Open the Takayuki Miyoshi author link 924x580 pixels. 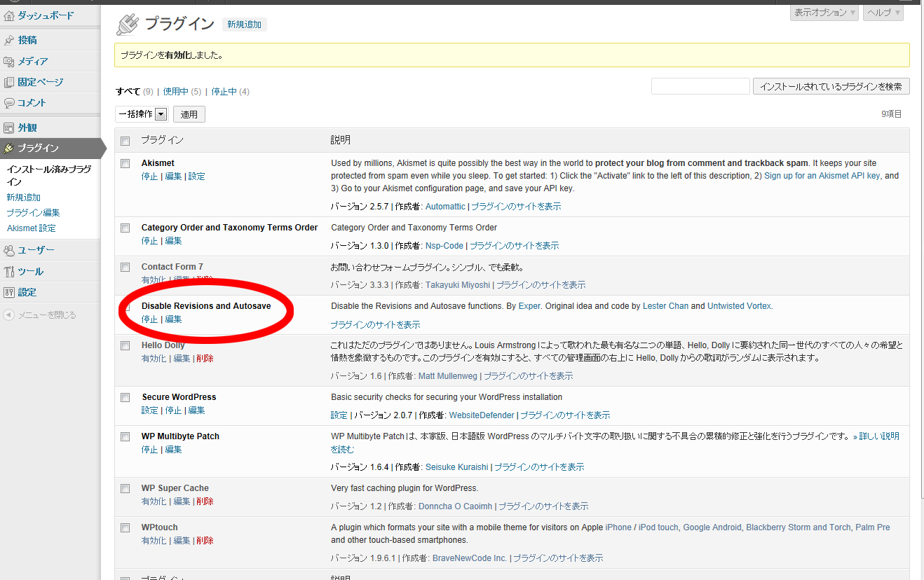[458, 285]
